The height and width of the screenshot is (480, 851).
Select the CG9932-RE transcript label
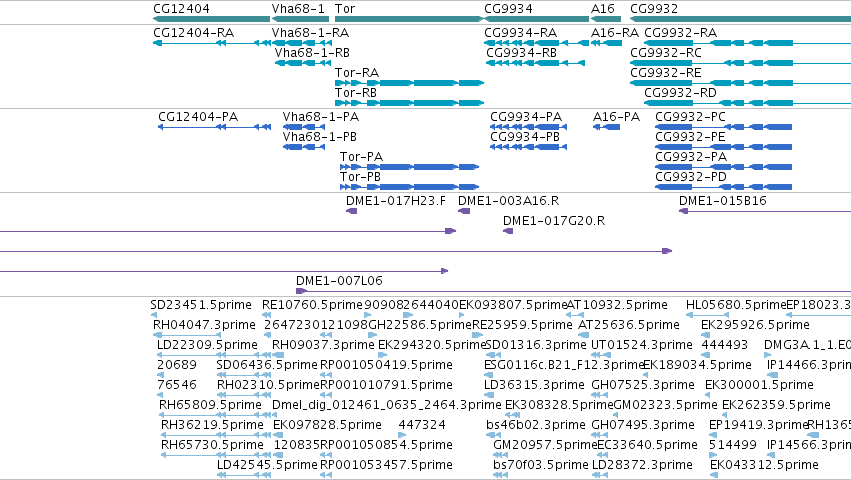pos(666,73)
